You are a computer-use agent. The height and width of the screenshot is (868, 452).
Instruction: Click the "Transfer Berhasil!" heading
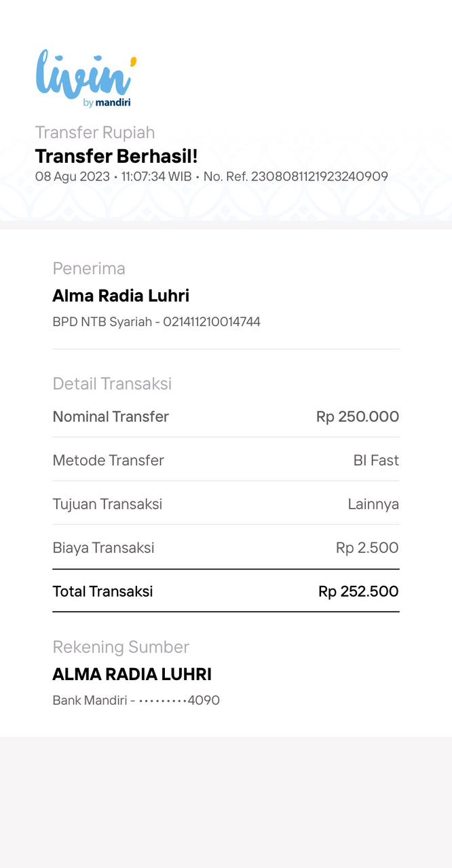116,156
